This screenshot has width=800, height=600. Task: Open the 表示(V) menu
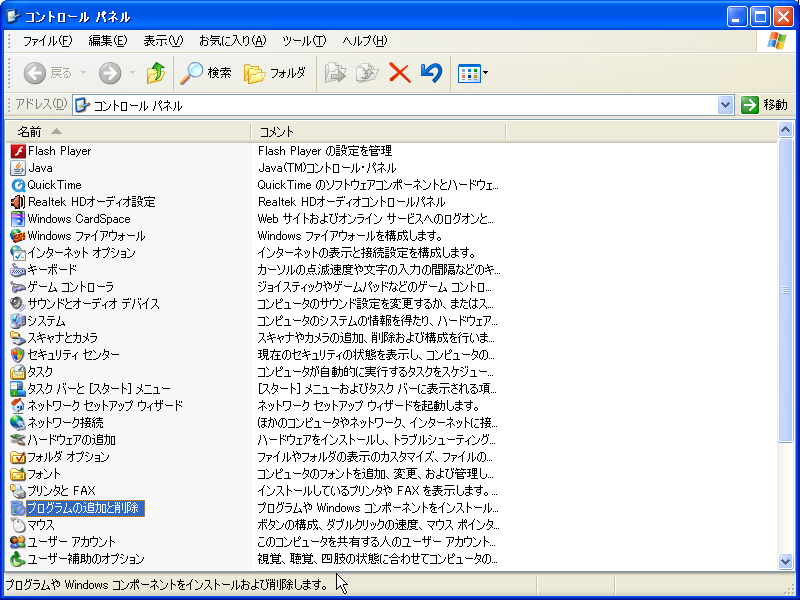tap(163, 41)
